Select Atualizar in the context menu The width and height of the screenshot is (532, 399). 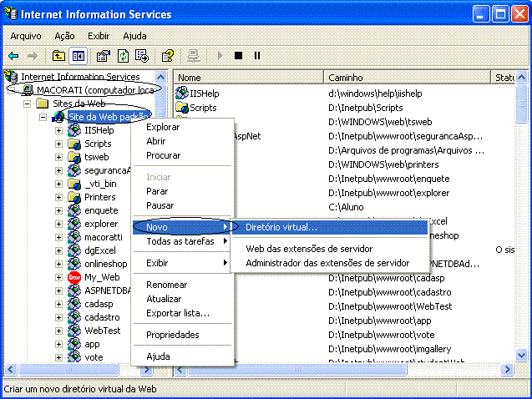coord(183,299)
